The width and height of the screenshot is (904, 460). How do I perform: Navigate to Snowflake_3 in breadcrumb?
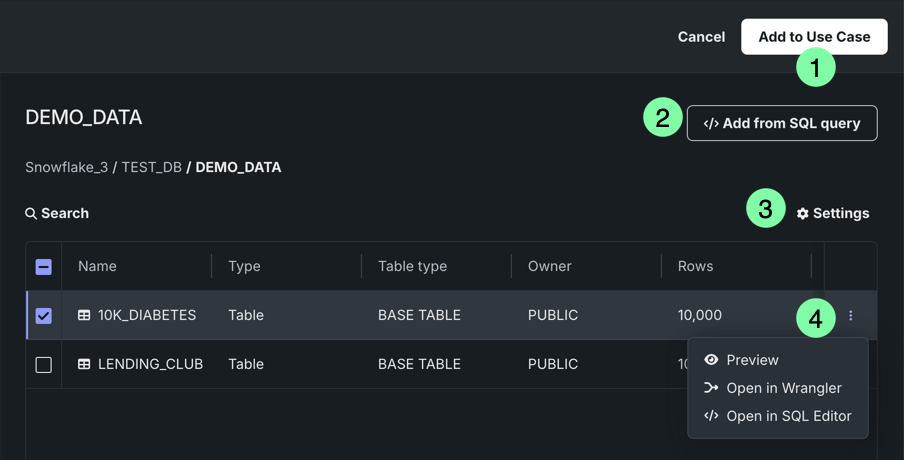(66, 167)
